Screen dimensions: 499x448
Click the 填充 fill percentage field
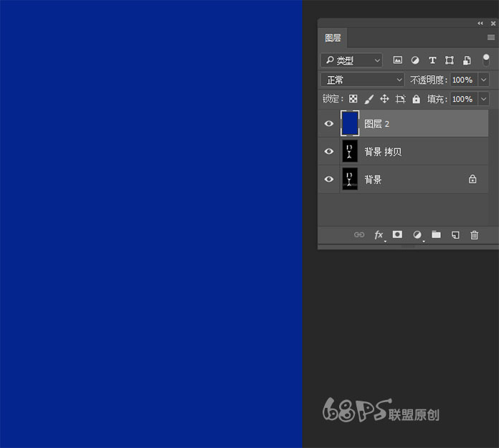[462, 99]
